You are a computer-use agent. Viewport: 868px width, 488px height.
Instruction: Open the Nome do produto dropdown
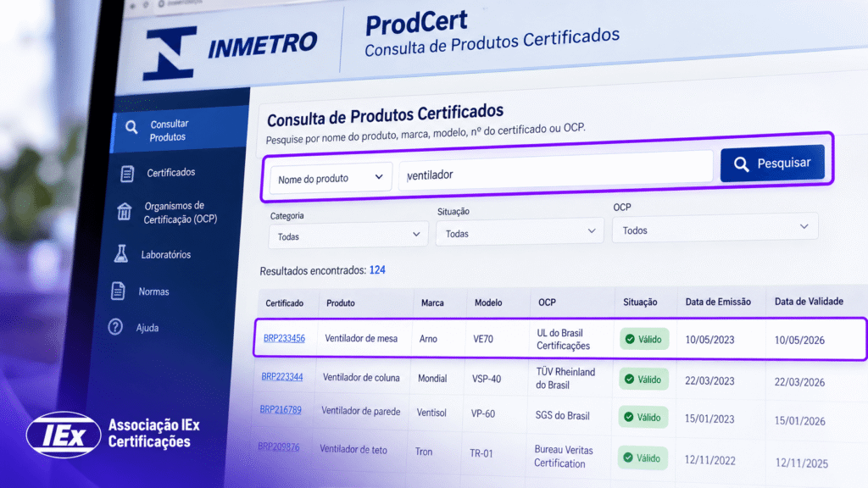point(331,178)
